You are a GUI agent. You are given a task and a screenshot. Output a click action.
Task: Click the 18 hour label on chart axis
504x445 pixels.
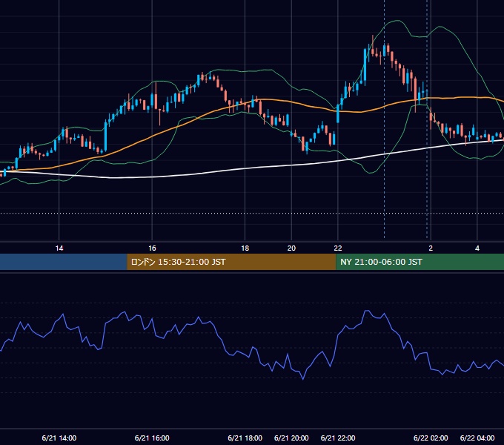point(245,248)
